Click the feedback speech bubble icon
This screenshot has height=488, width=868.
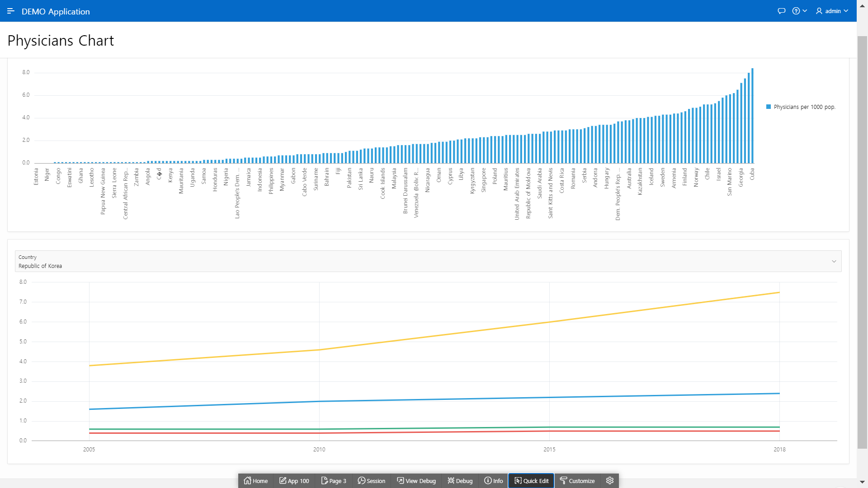coord(781,11)
